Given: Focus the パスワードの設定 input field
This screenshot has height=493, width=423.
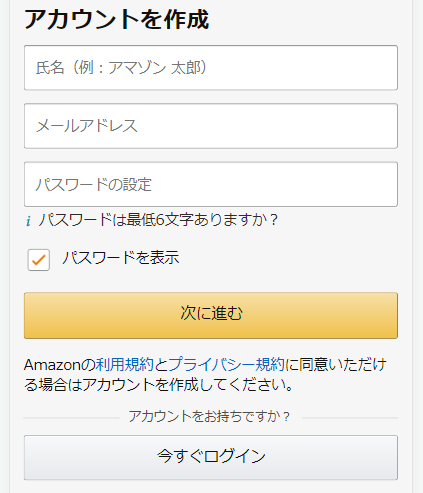Looking at the screenshot, I should (x=211, y=184).
